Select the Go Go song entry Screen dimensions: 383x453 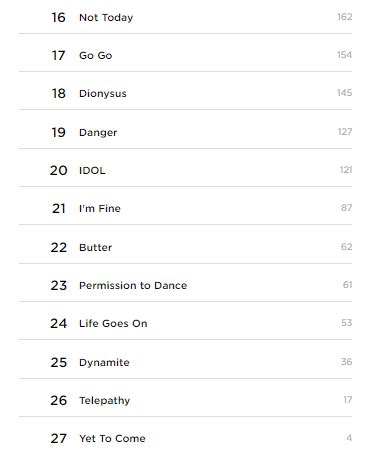pyautogui.click(x=96, y=55)
